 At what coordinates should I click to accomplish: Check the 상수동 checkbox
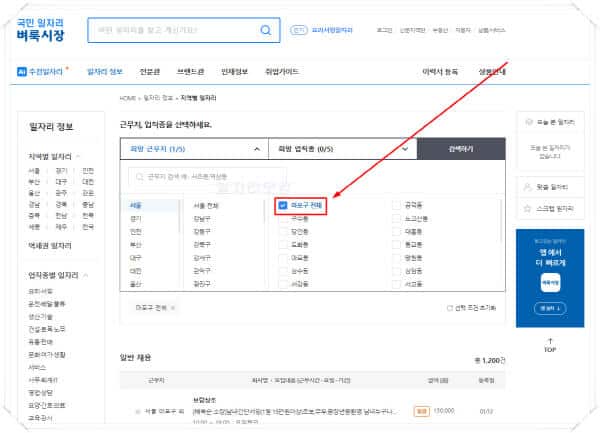coord(283,271)
